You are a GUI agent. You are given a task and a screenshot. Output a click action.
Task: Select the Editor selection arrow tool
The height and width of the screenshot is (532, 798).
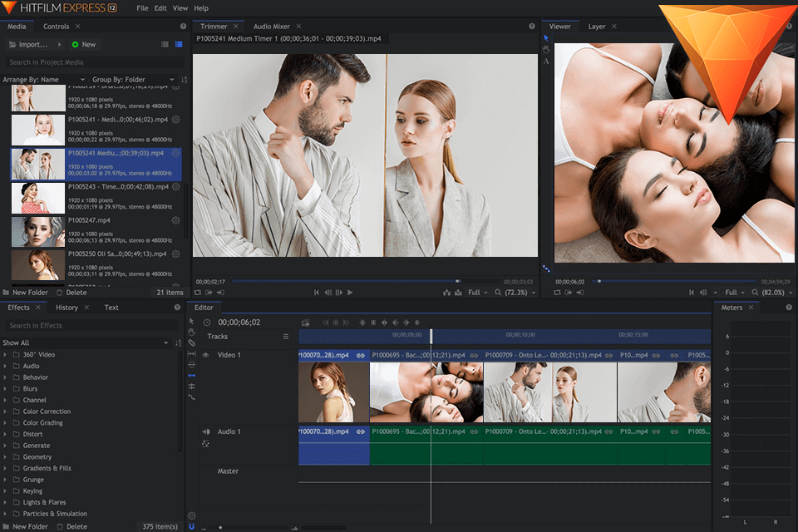(x=191, y=321)
